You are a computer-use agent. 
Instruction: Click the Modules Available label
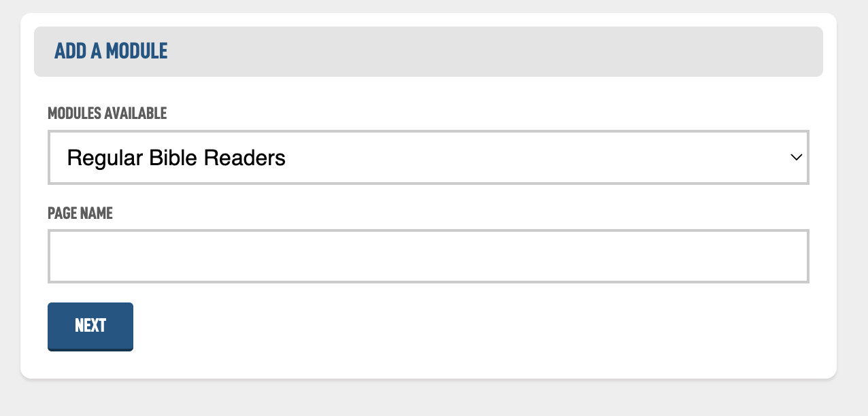tap(107, 114)
